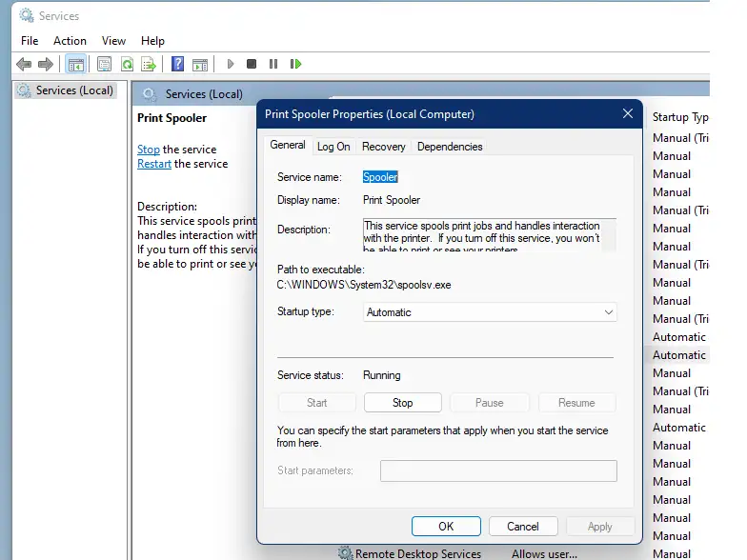The width and height of the screenshot is (747, 560).
Task: Click the disabled Start button
Action: click(316, 403)
